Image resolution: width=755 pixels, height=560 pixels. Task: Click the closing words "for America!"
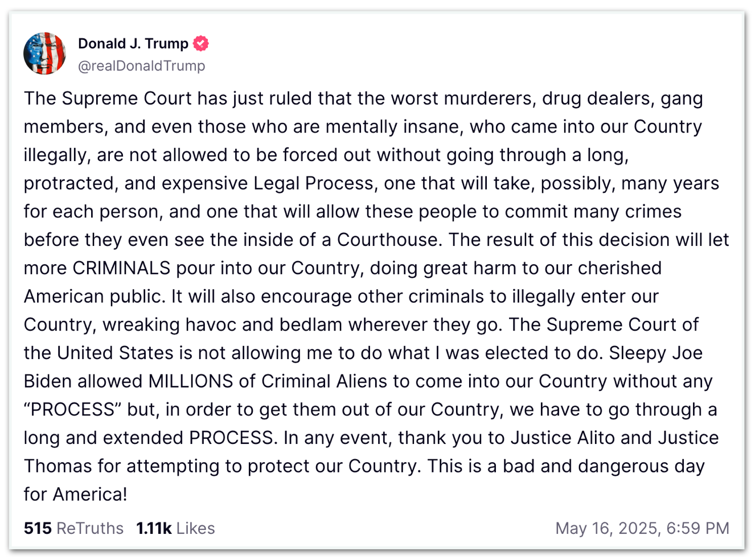(x=75, y=494)
